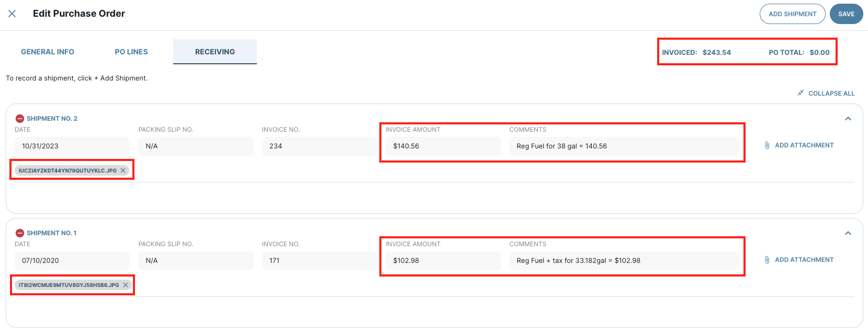Delete Shipment No. 1 with red minus icon
This screenshot has width=868, height=334.
pyautogui.click(x=20, y=233)
